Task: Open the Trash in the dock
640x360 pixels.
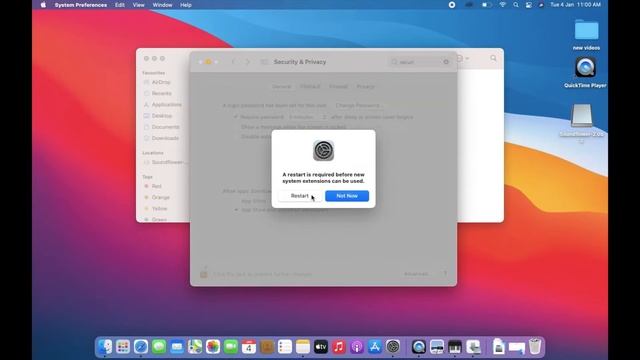Action: (535, 347)
